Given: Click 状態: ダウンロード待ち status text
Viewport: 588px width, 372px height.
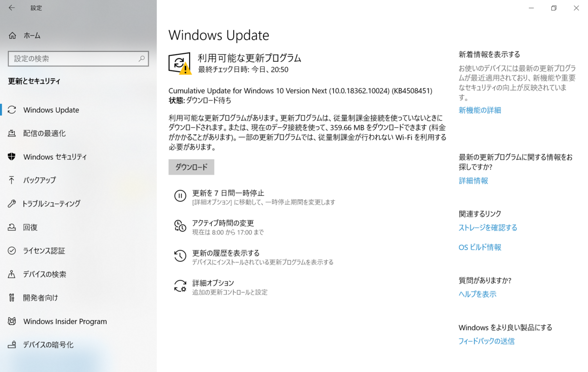Looking at the screenshot, I should click(200, 100).
